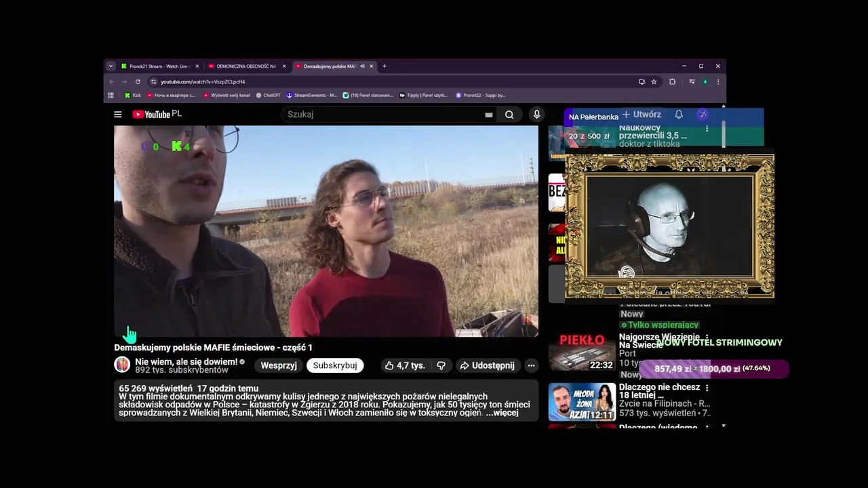Open more actions three-dot menu under video
Image resolution: width=868 pixels, height=488 pixels.
coord(531,365)
